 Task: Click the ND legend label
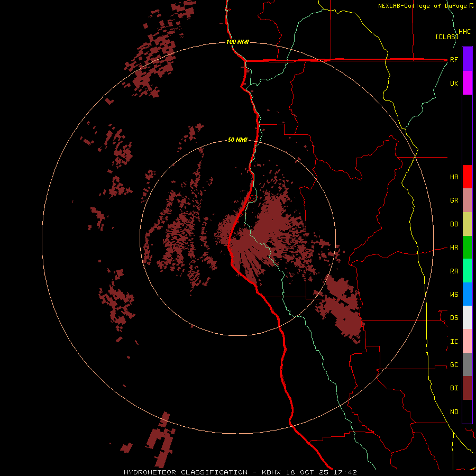pos(454,412)
